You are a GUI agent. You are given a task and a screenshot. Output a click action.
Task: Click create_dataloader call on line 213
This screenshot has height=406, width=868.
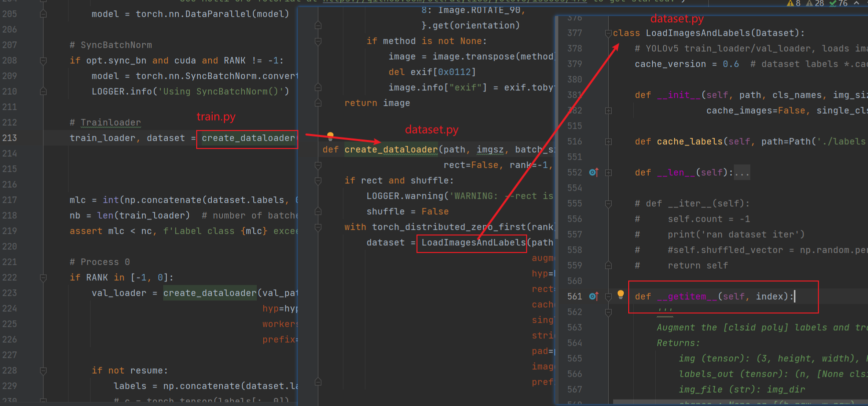(x=248, y=138)
